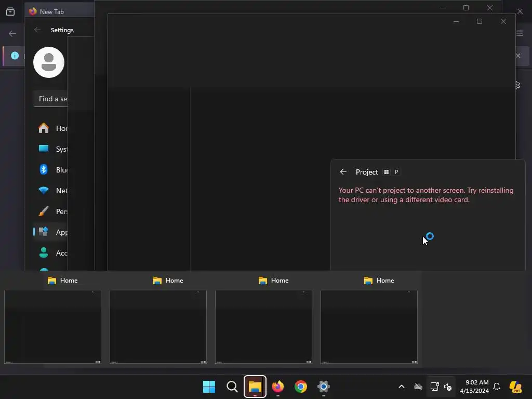This screenshot has width=532, height=399.
Task: Select Apps in Settings sidebar
Action: 50,232
